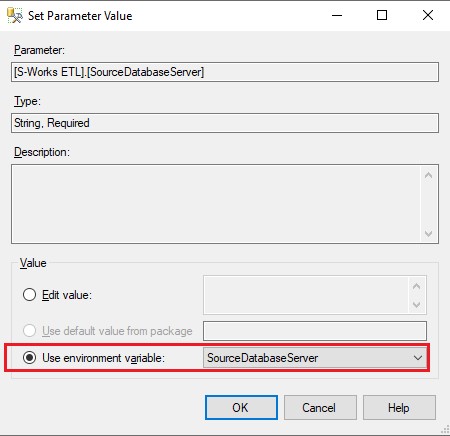Click the Edit value text field
The image size is (450, 436).
306,295
